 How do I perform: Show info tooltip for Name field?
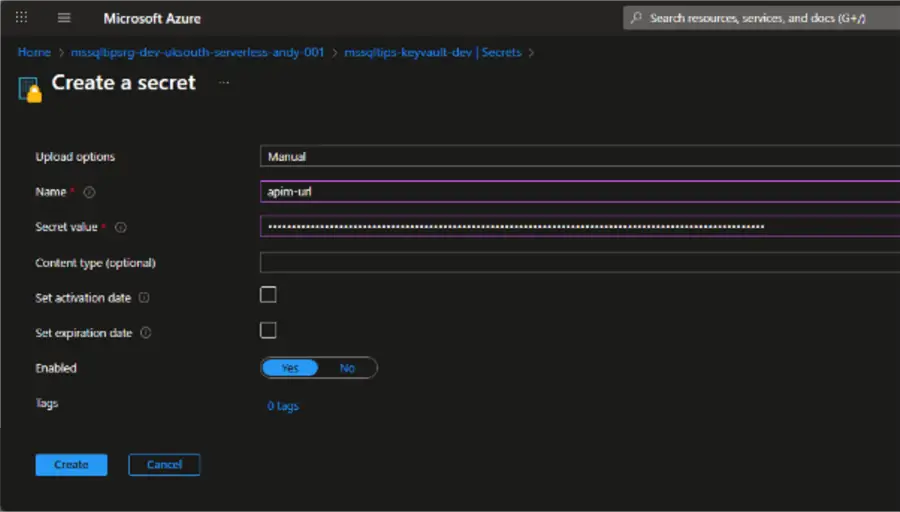tap(89, 192)
